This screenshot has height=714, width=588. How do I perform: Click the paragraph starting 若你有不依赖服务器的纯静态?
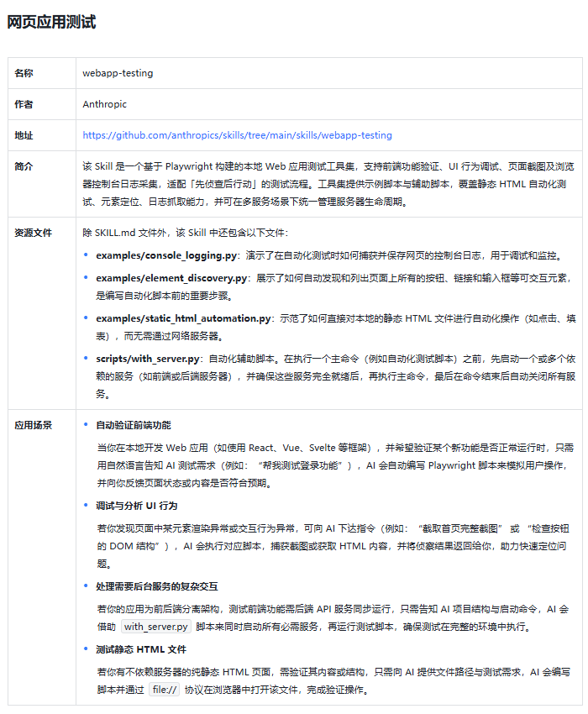click(333, 680)
